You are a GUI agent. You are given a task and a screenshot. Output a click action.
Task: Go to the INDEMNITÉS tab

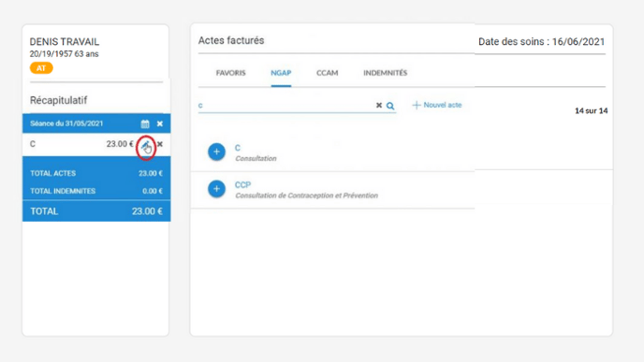pos(386,73)
